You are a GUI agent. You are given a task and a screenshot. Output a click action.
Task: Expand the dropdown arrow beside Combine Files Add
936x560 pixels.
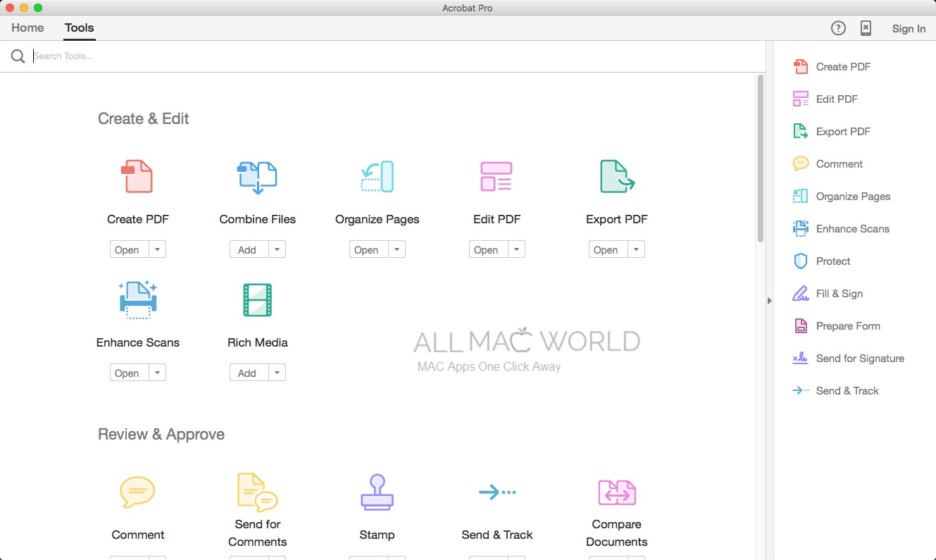tap(277, 250)
